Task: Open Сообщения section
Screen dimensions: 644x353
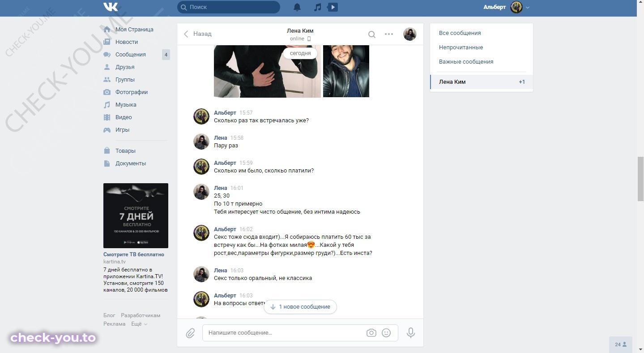Action: [x=131, y=55]
